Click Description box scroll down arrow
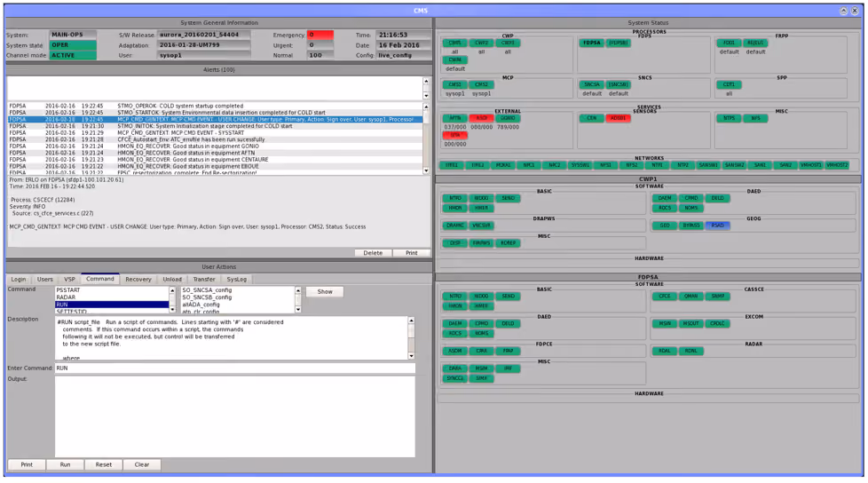Image resolution: width=868 pixels, height=483 pixels. tap(411, 356)
